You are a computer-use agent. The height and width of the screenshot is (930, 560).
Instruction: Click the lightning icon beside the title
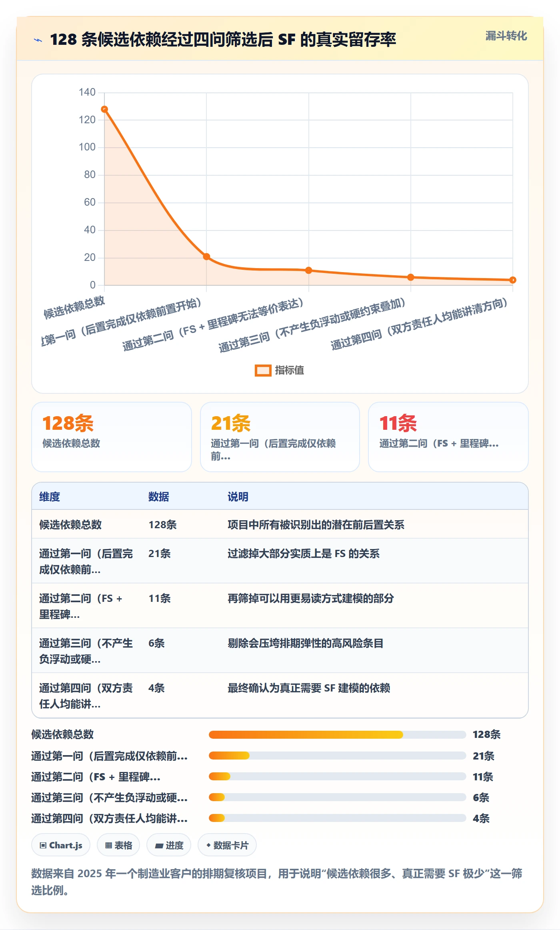tap(38, 40)
